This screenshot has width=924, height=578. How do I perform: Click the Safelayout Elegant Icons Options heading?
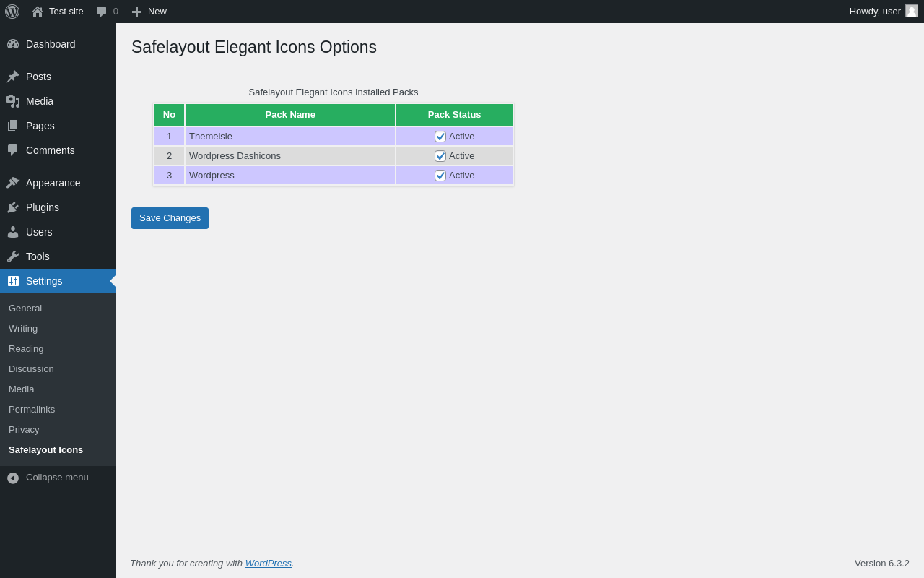coord(254,47)
